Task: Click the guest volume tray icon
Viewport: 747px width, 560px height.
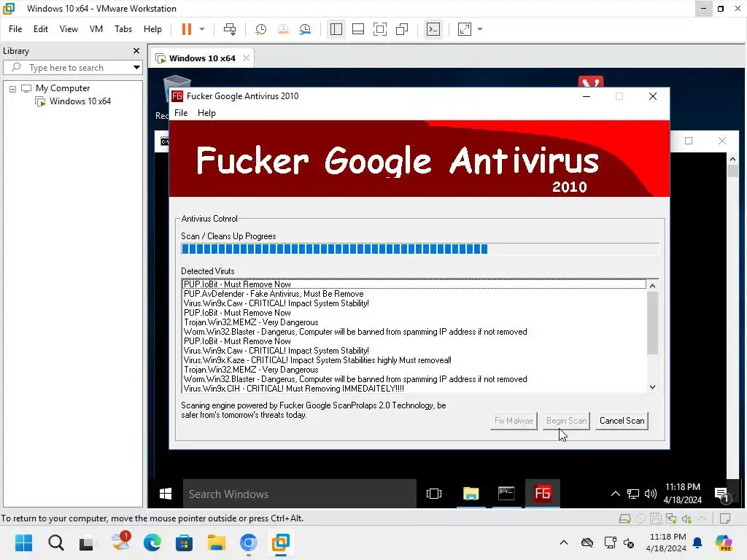Action: [x=650, y=494]
